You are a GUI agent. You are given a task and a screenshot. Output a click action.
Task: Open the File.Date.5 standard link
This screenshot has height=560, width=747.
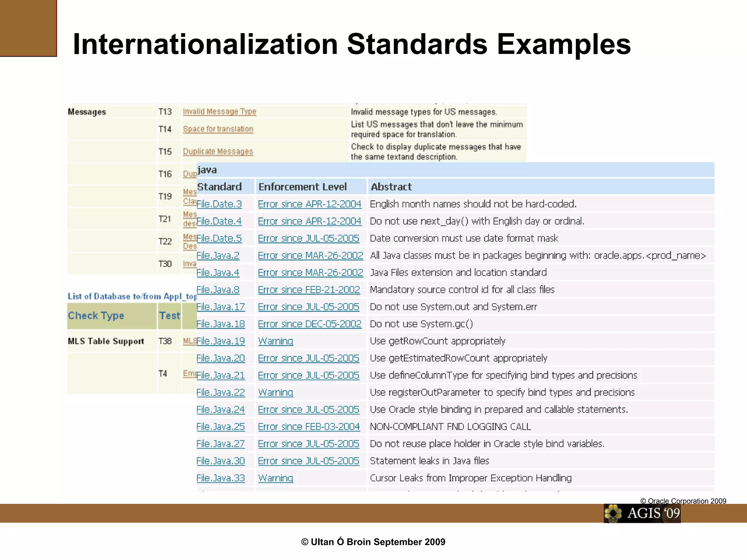point(219,238)
